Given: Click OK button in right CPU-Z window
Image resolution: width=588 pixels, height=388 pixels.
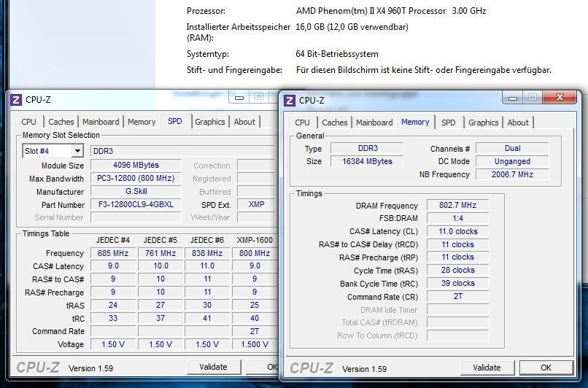Looking at the screenshot, I should [x=546, y=368].
